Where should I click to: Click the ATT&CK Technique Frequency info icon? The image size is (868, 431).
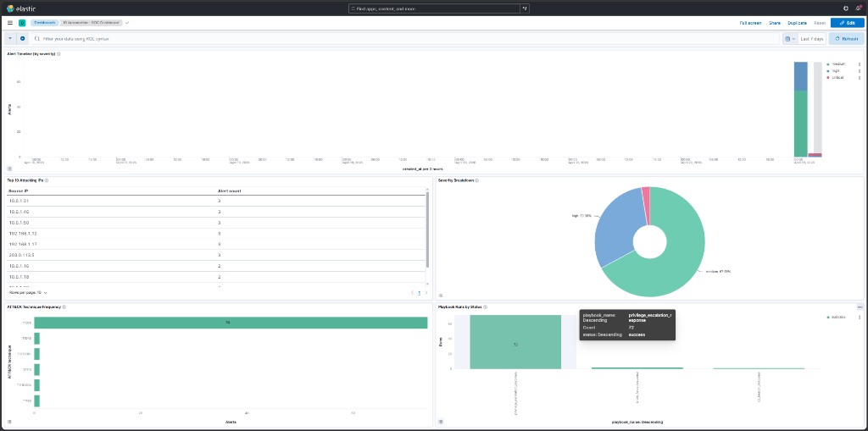[64, 307]
